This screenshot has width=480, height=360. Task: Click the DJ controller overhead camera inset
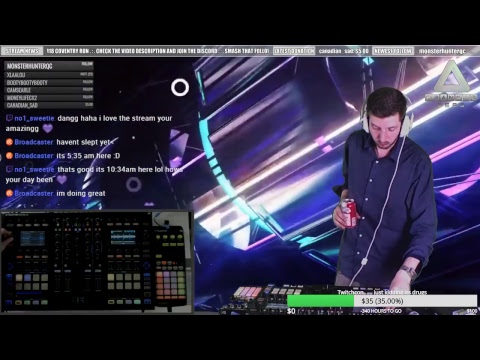(x=97, y=262)
